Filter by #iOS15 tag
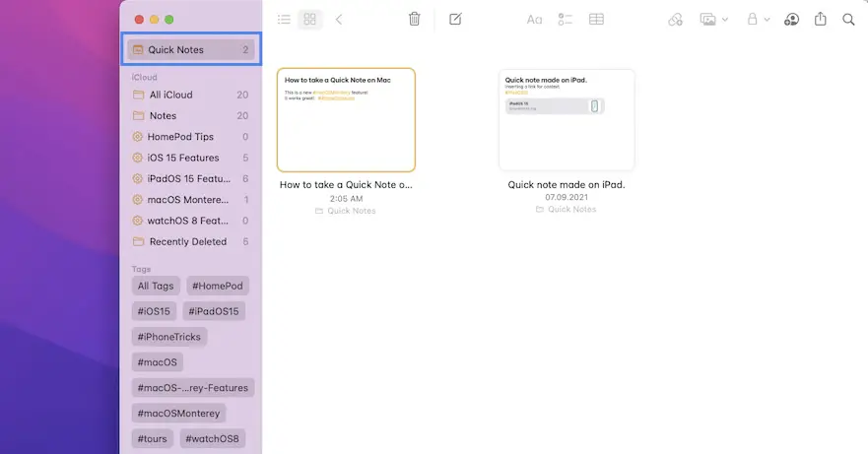This screenshot has height=454, width=868. pos(154,311)
